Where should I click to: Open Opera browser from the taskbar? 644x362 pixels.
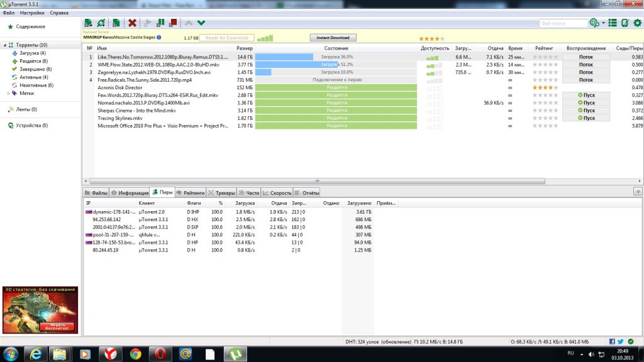(x=160, y=354)
